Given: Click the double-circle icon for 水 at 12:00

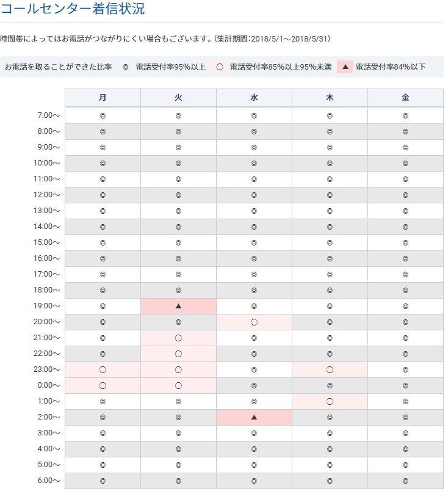Looking at the screenshot, I should coord(254,195).
